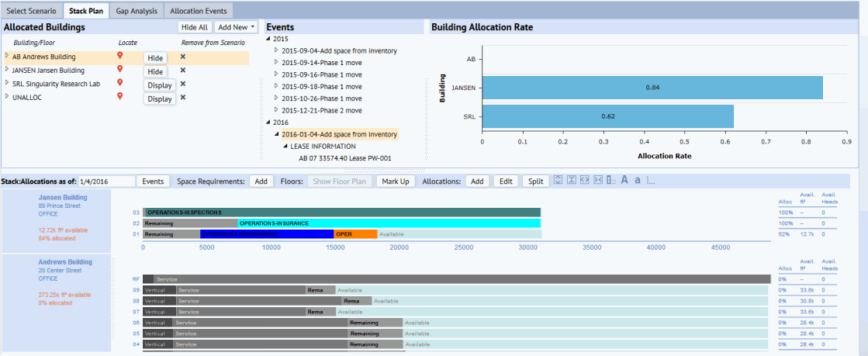Hide the AB Andrews Building stack
The width and height of the screenshot is (868, 356).
click(156, 58)
